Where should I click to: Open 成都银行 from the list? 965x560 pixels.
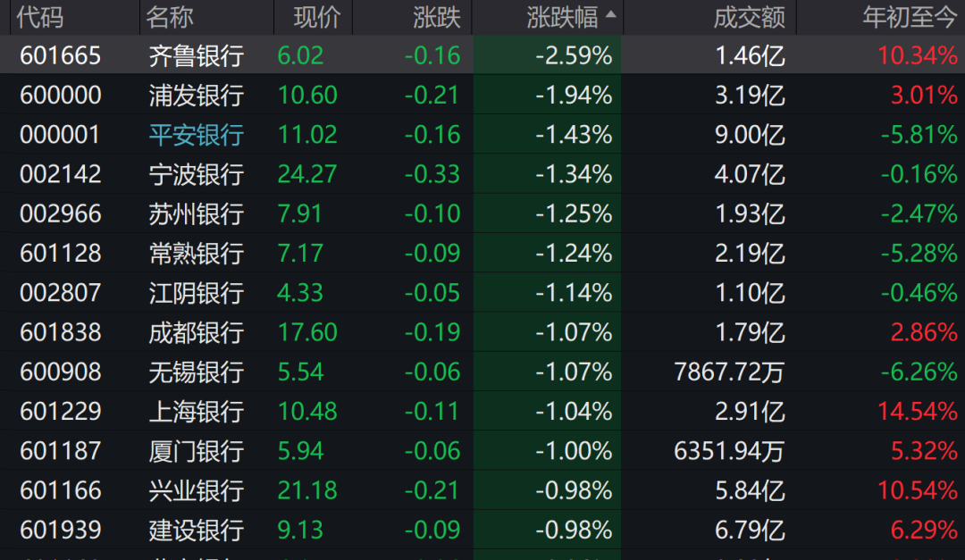pos(196,332)
